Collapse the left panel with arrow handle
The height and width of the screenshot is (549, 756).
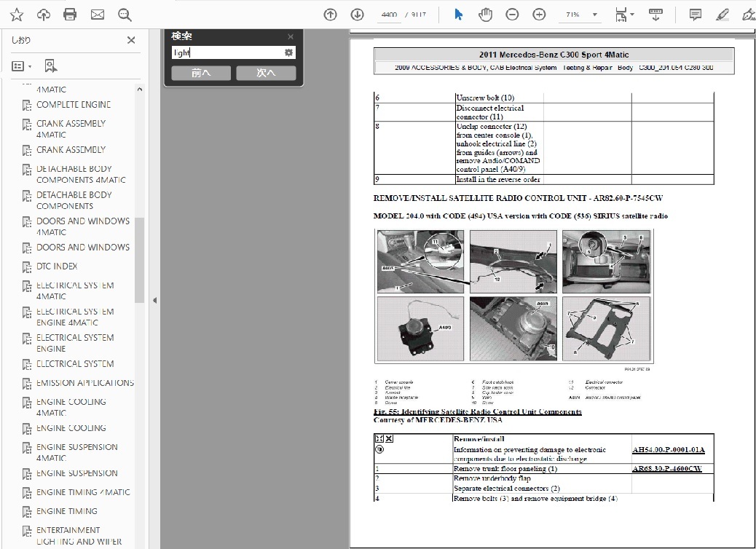[x=154, y=300]
